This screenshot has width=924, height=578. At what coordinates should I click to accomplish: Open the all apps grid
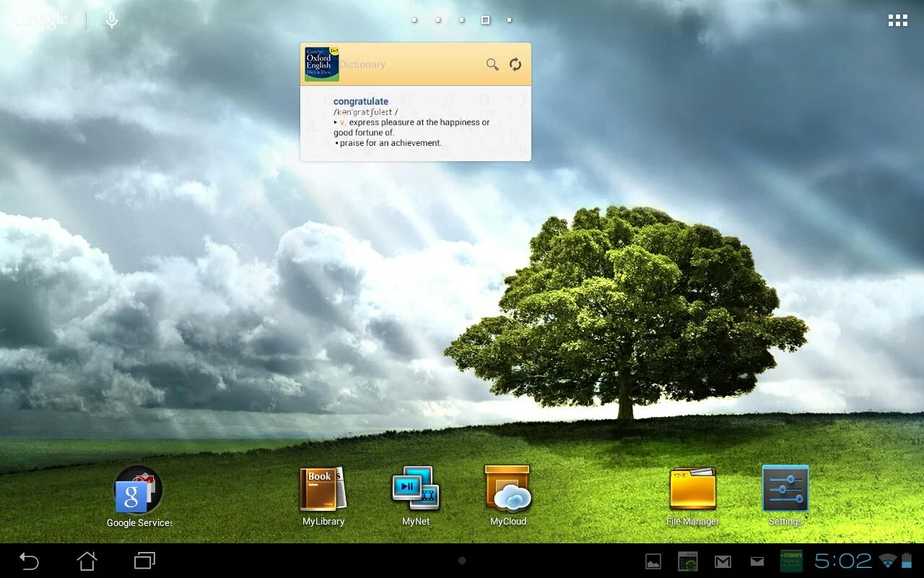click(x=897, y=20)
